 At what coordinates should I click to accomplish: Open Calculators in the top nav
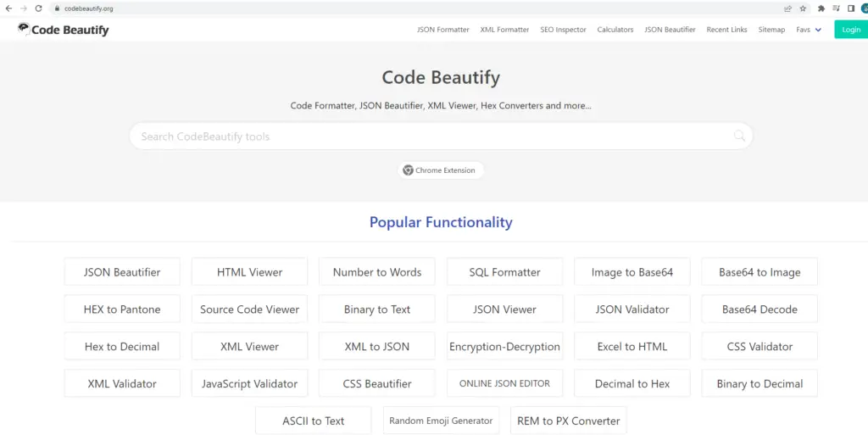pos(615,30)
